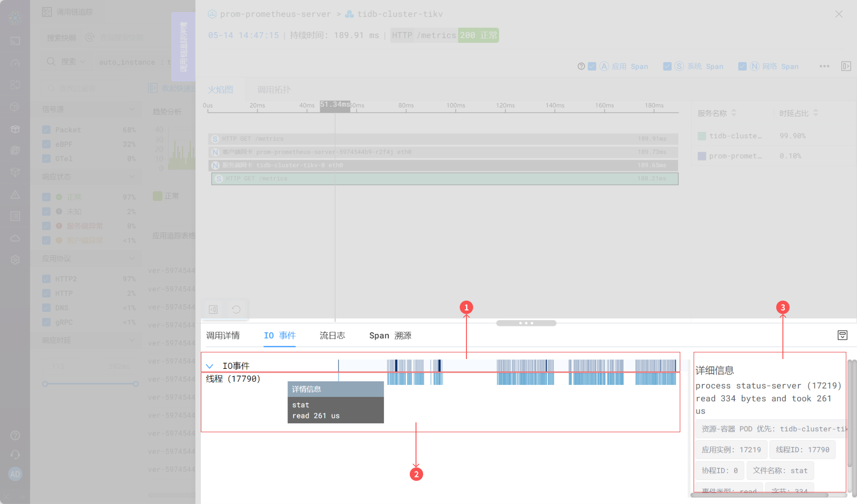Image resolution: width=857 pixels, height=504 pixels.
Task: Click the panel resize handle with three dots
Action: click(x=526, y=323)
